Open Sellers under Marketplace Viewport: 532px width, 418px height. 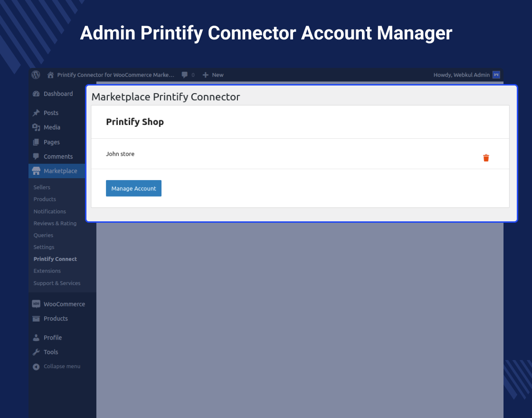point(42,187)
